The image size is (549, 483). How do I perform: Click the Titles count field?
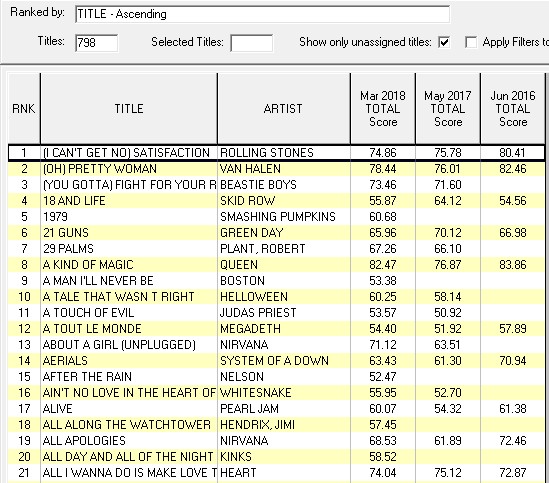97,43
